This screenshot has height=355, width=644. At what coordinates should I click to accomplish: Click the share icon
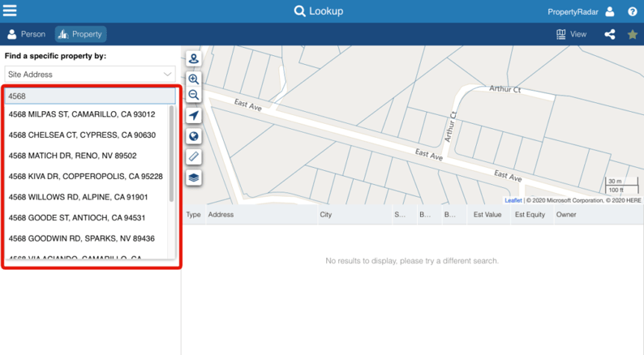pos(610,34)
